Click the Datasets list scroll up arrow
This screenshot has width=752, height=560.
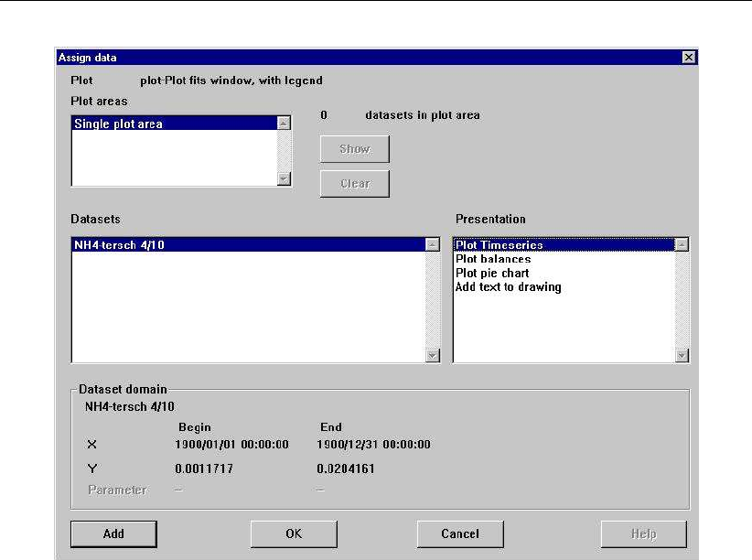pos(433,244)
